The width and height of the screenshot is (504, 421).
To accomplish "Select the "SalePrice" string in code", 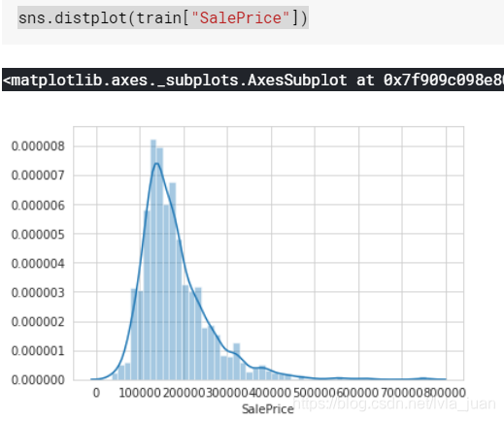I will (x=241, y=17).
